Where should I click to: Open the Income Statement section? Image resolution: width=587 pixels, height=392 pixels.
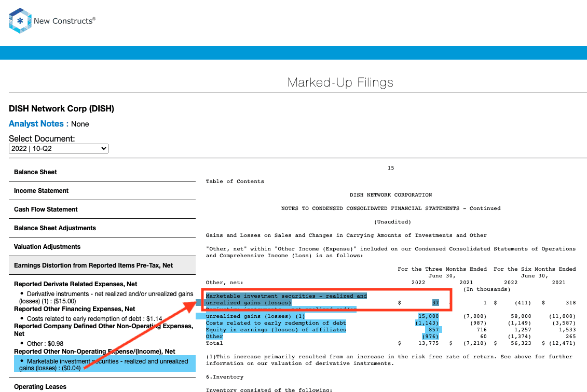click(102, 191)
